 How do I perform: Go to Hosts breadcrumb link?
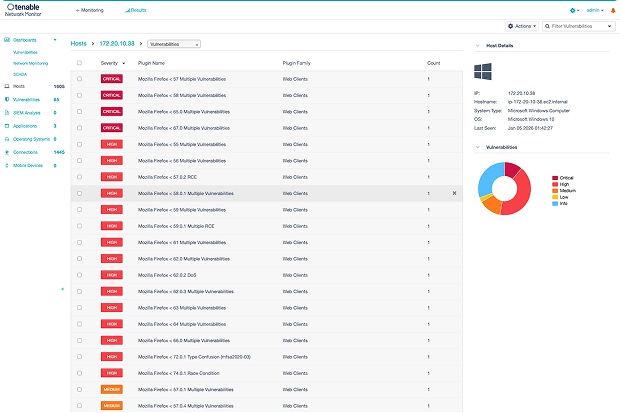[78, 44]
